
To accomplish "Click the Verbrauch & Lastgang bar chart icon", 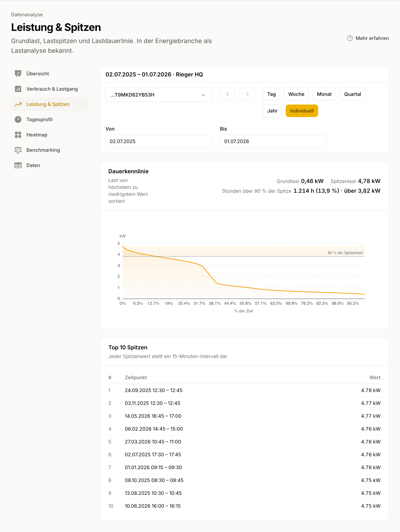I will [18, 89].
